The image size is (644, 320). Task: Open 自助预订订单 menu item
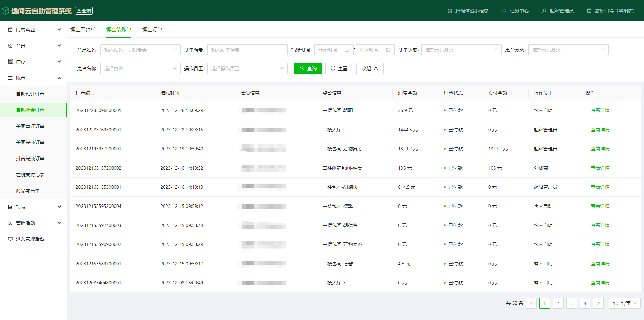34,94
